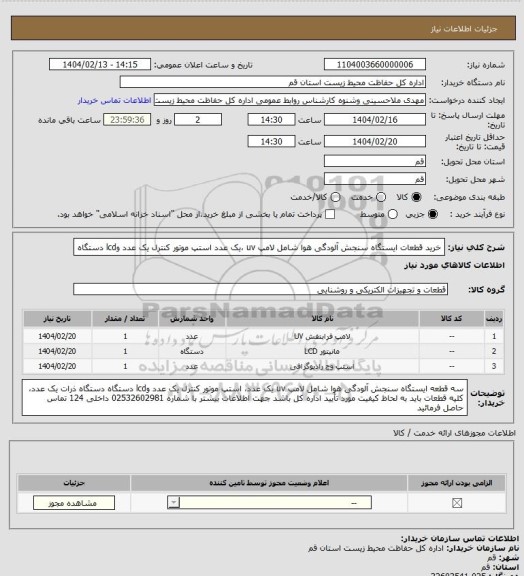524x576 pixels.
Task: Toggle the Islamic treasury payment checkbox
Action: (330, 214)
